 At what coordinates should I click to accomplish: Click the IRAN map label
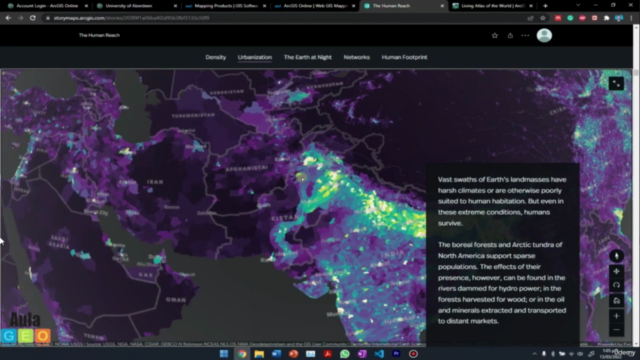pyautogui.click(x=155, y=182)
